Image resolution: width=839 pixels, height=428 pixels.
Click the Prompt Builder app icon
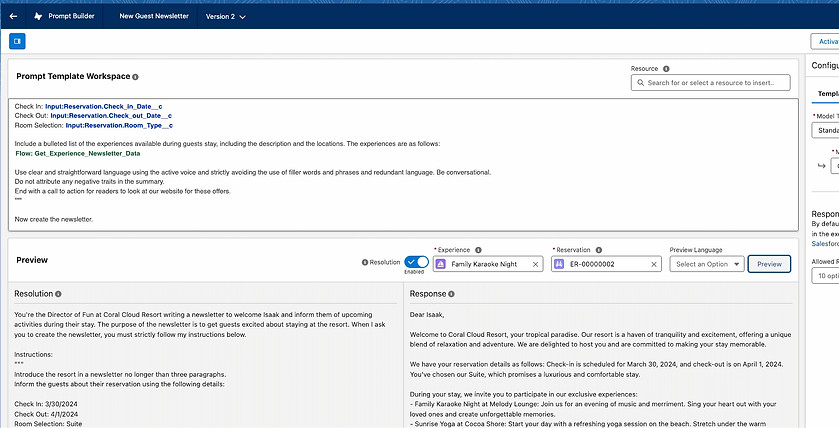coord(38,17)
